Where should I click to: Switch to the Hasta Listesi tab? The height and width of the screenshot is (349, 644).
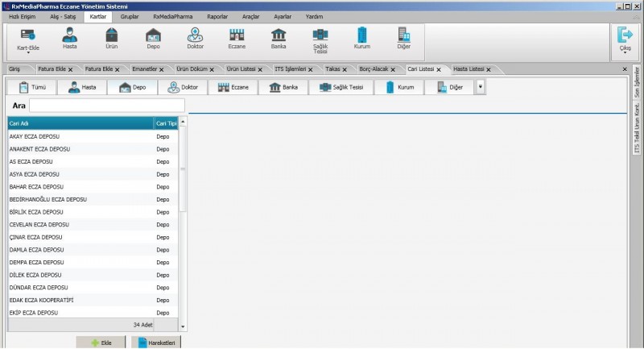[x=473, y=69]
